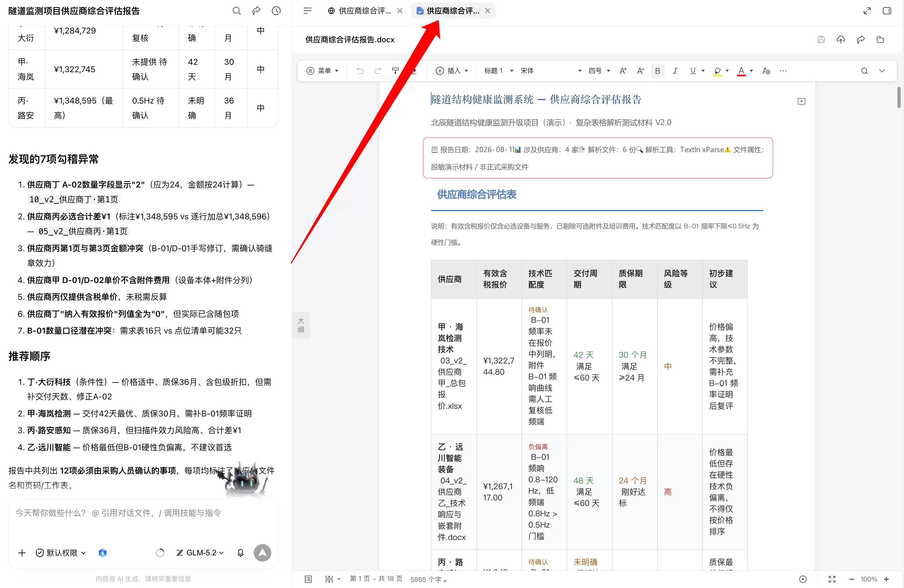Open conversation history clock icon

coord(276,11)
